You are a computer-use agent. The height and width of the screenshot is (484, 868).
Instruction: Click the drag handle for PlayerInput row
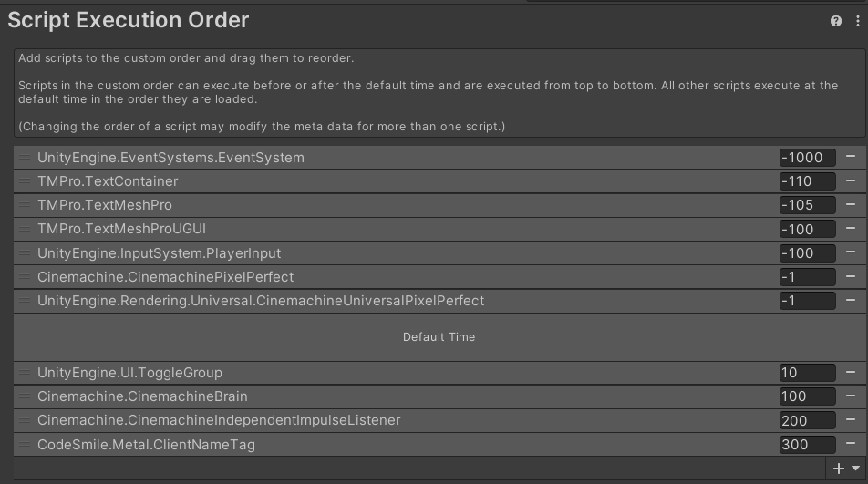(25, 253)
